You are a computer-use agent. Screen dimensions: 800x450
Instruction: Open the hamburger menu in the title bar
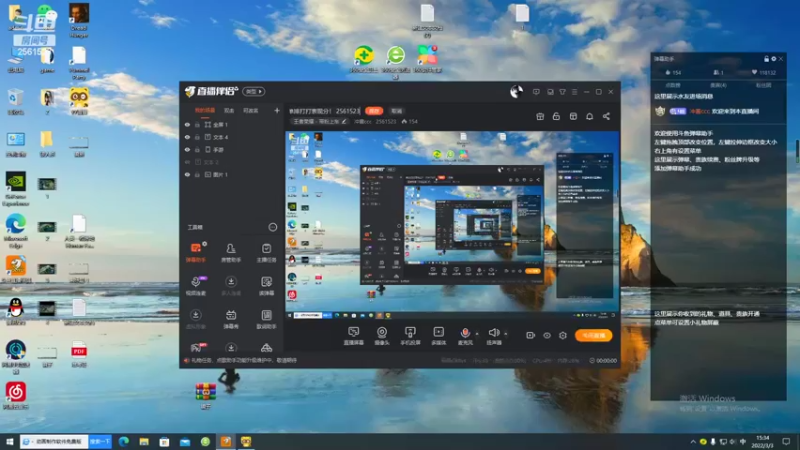(x=574, y=92)
